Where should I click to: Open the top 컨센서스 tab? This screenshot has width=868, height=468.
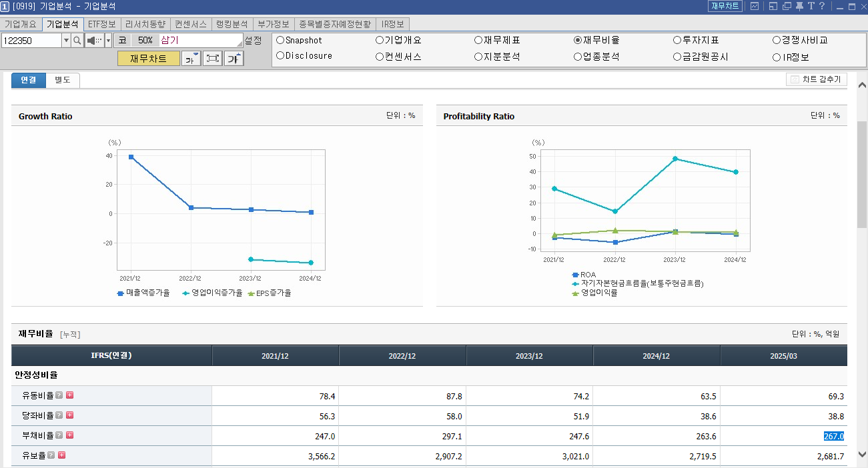(191, 24)
